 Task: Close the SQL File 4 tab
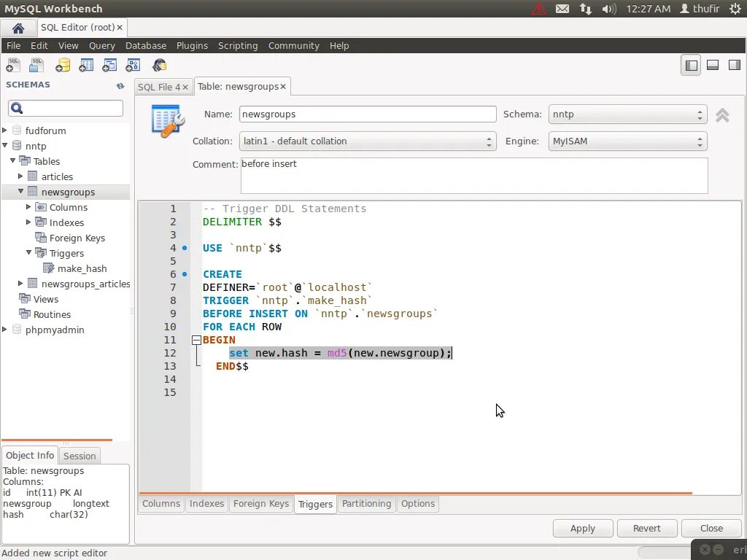tap(185, 87)
